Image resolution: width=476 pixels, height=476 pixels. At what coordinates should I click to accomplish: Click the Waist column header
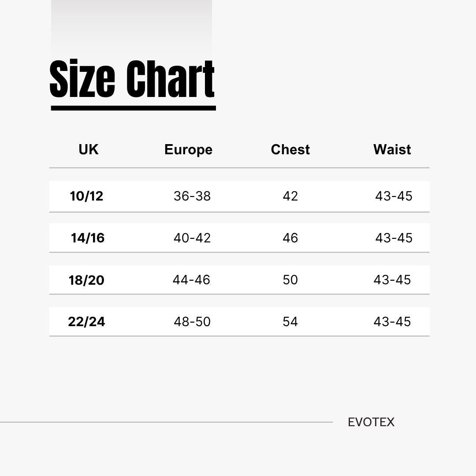[x=392, y=149]
